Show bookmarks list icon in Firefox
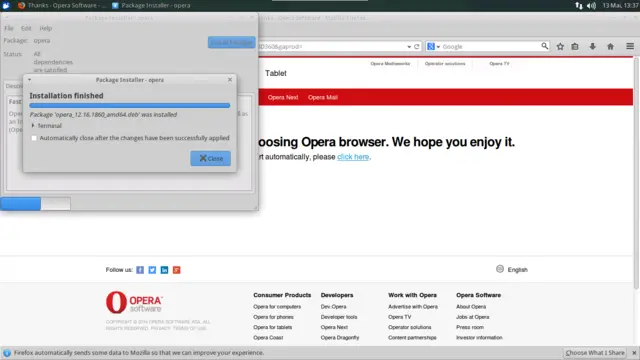This screenshot has height=360, width=640. pos(575,47)
